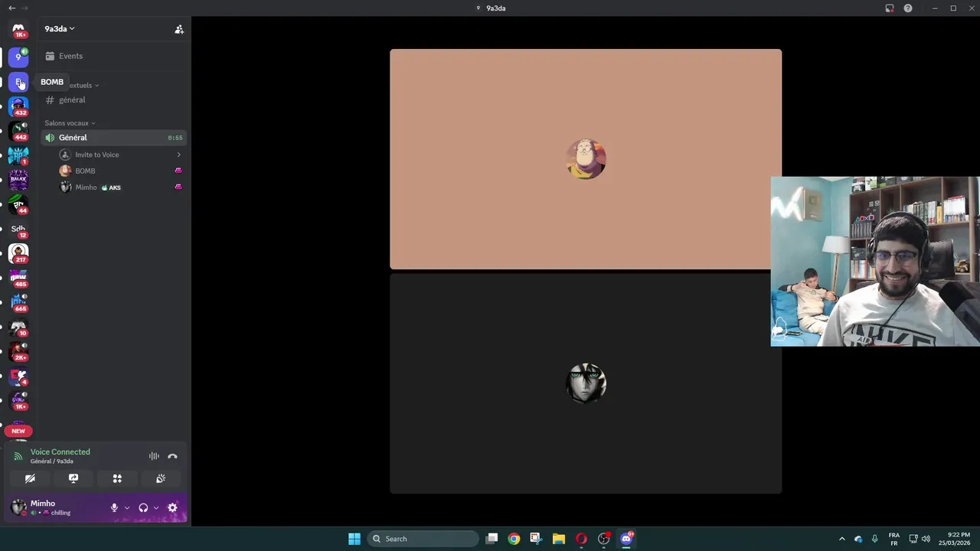Collapse the Salons vocaux category

70,123
